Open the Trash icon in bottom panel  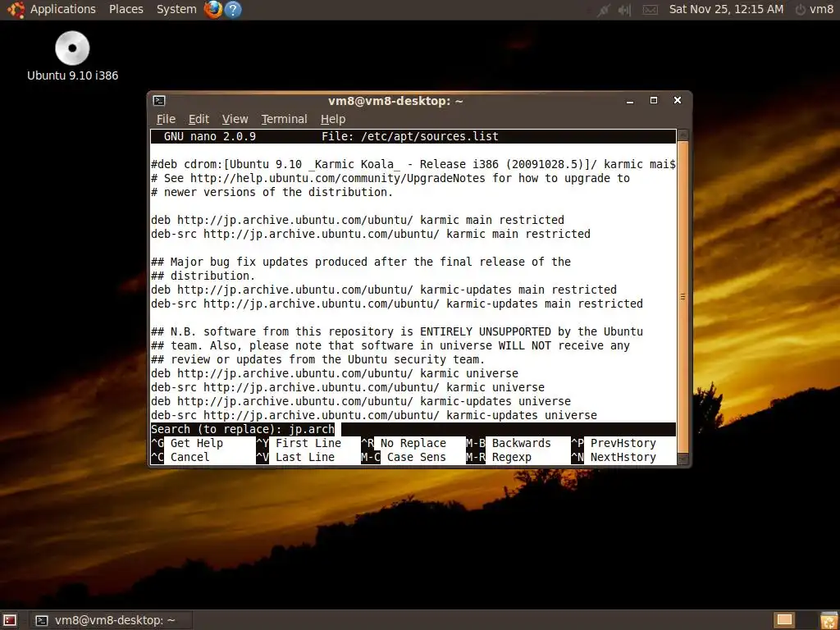tap(827, 620)
